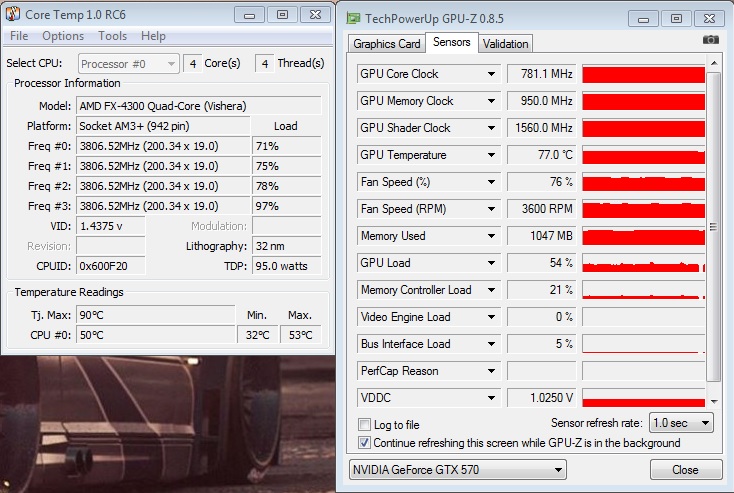Click the Max temperature value 53°C
Image resolution: width=734 pixels, height=493 pixels.
(301, 335)
